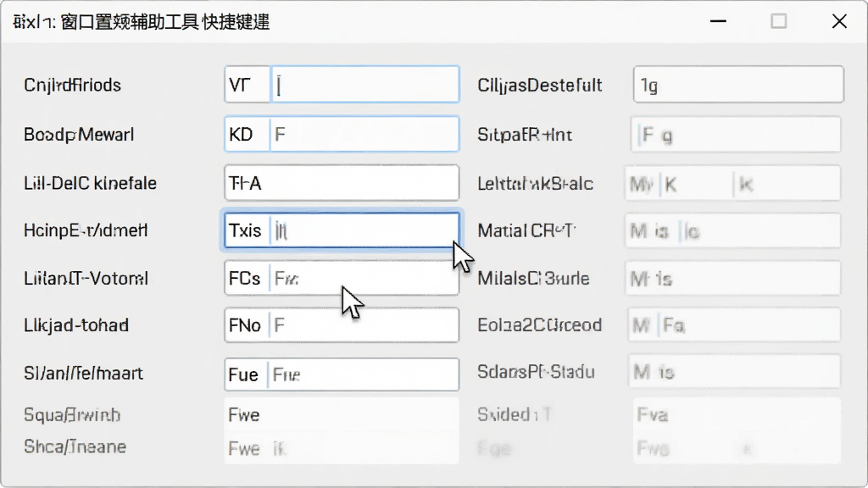This screenshot has width=868, height=488.
Task: Click the CiljjasDestefult label text
Action: tap(540, 86)
